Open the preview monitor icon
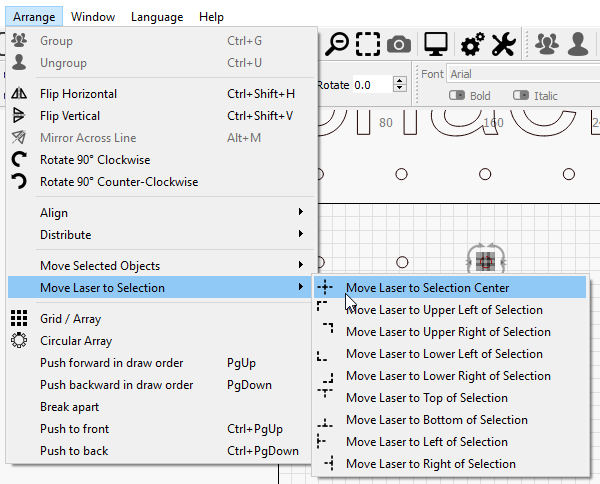 coord(436,44)
